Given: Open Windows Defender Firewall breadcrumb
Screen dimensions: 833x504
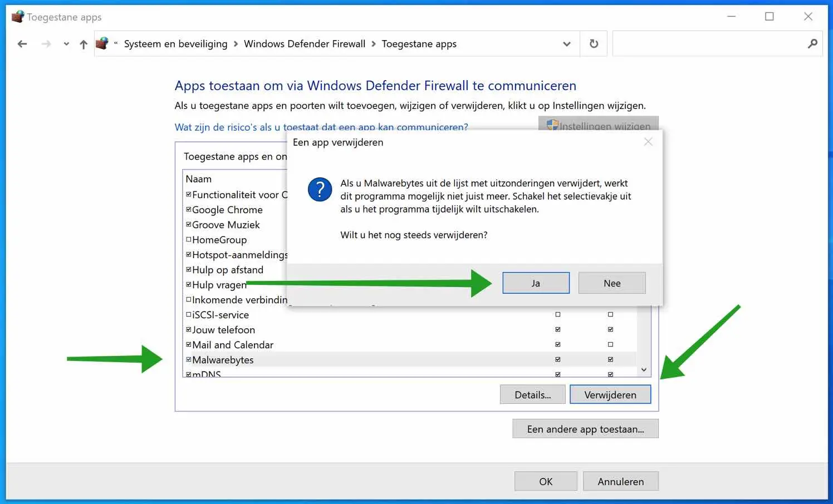Looking at the screenshot, I should point(305,44).
